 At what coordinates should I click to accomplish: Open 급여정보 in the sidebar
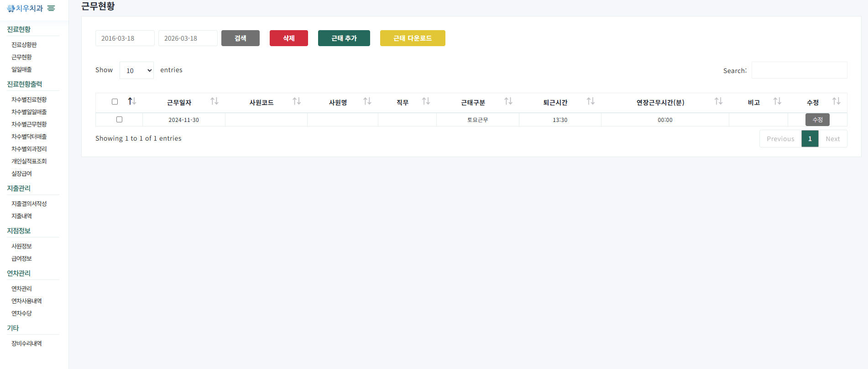(21, 258)
